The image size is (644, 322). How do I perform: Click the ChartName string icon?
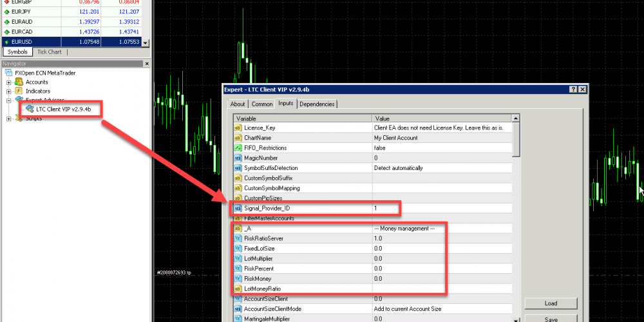(238, 138)
